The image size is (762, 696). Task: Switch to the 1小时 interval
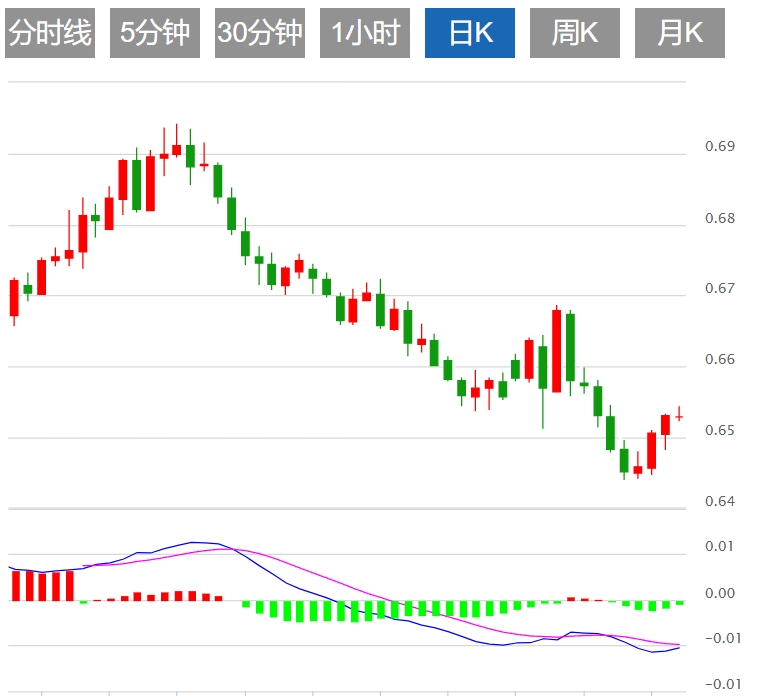(365, 33)
